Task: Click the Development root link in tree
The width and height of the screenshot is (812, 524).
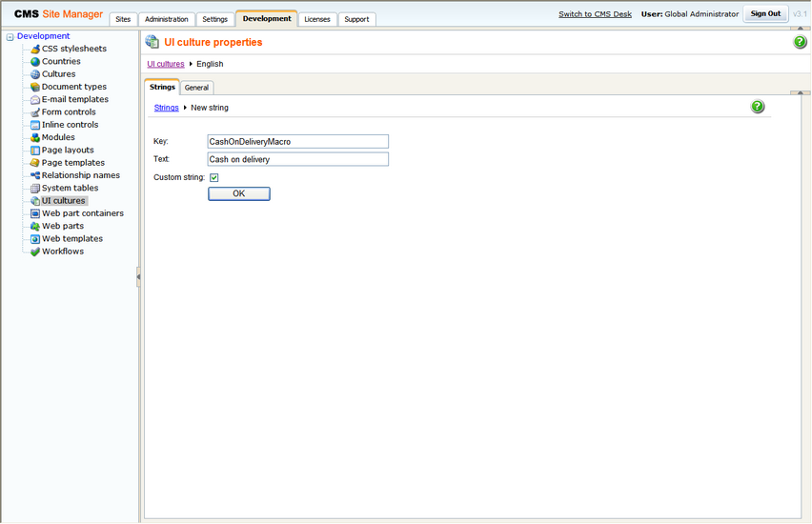Action: 44,36
